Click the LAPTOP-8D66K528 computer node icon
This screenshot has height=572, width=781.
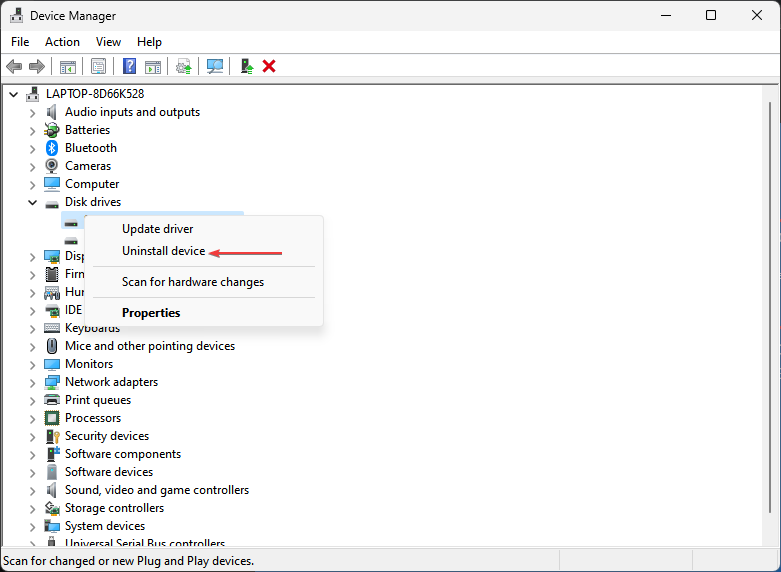(x=33, y=94)
